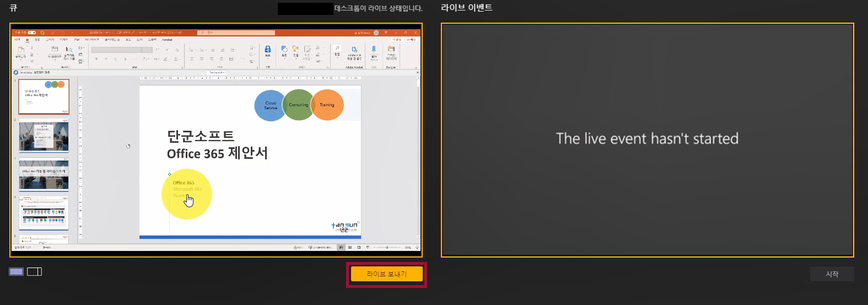Open the Acrobat ribbon tab
The height and width of the screenshot is (305, 868).
point(167,40)
